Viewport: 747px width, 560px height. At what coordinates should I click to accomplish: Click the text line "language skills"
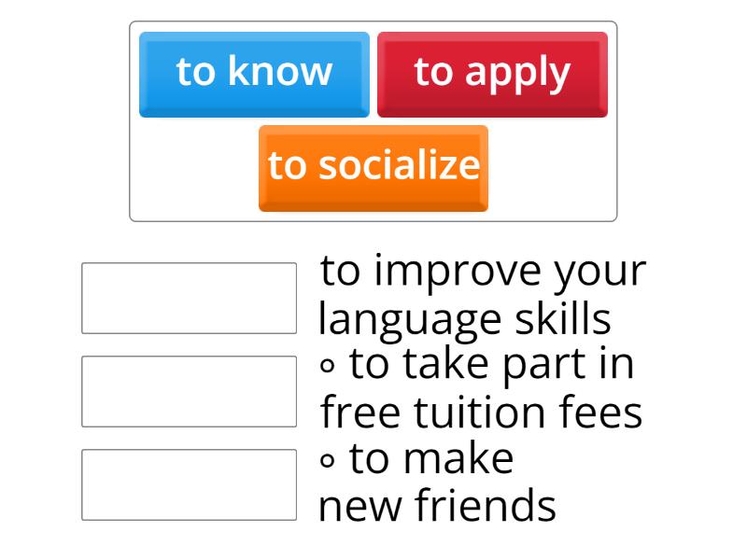point(462,317)
